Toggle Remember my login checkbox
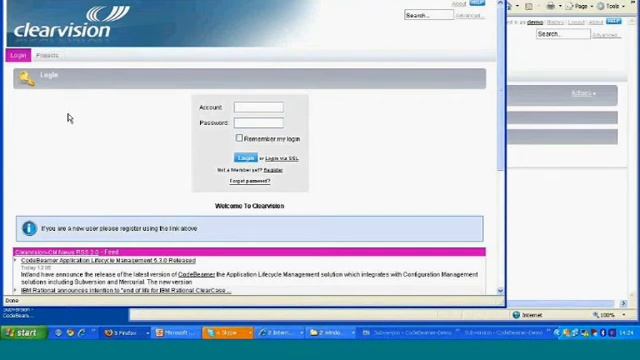Viewport: 640px width, 360px height. click(x=239, y=138)
